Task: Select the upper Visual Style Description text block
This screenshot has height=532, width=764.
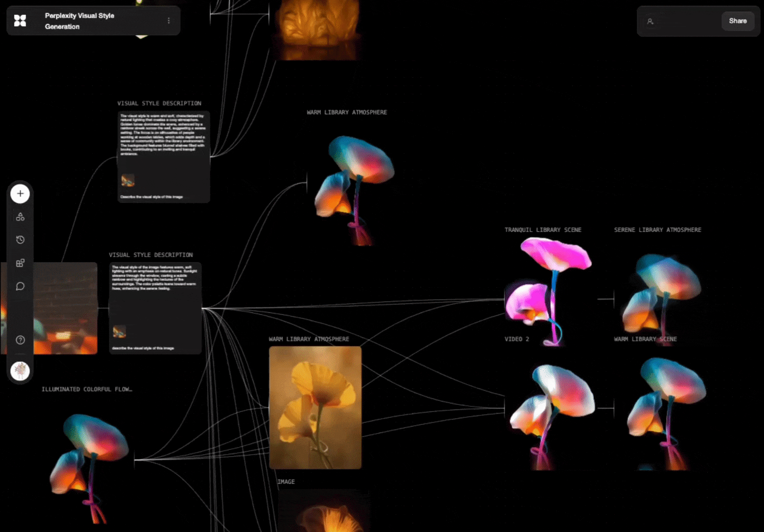Action: (164, 157)
